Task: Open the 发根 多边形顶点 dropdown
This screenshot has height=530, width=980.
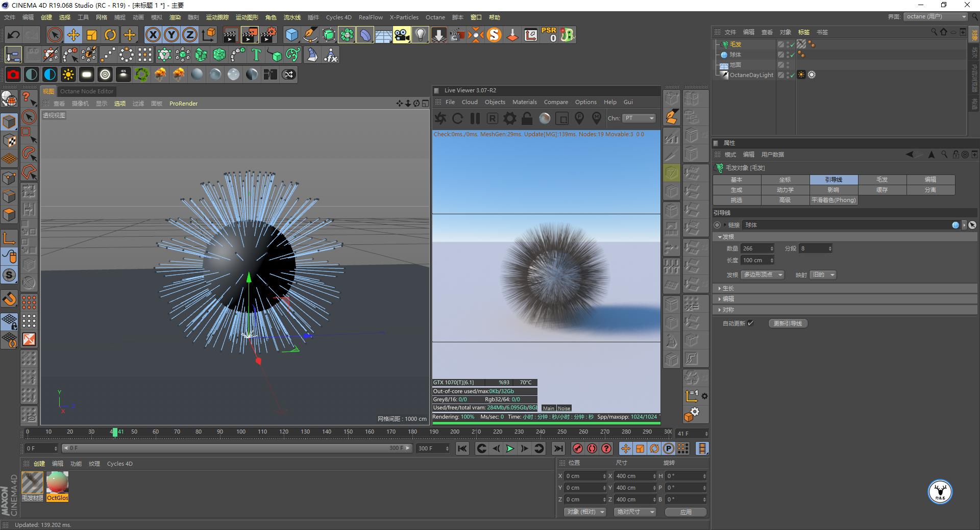Action: tap(762, 274)
